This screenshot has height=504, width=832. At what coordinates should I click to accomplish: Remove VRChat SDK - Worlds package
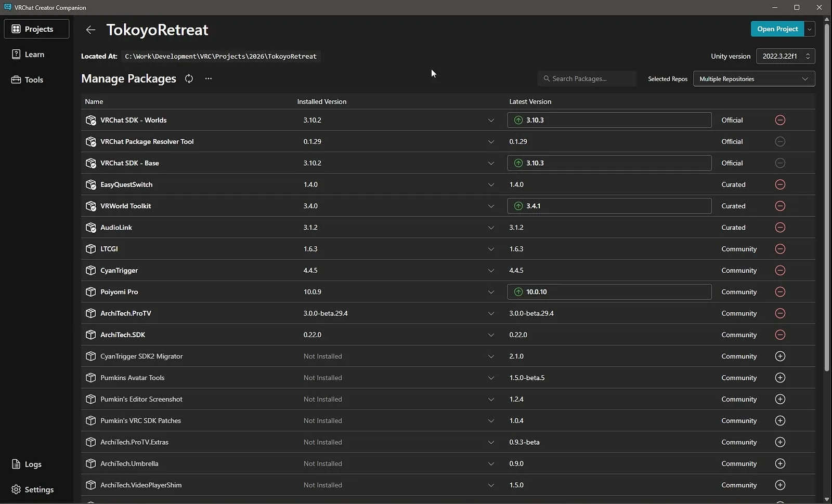click(780, 120)
